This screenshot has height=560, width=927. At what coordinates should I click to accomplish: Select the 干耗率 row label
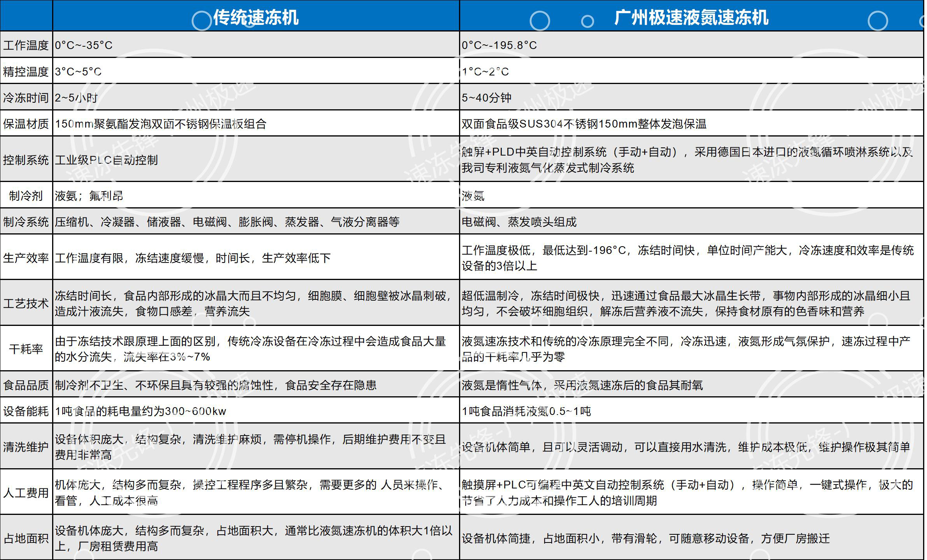26,348
